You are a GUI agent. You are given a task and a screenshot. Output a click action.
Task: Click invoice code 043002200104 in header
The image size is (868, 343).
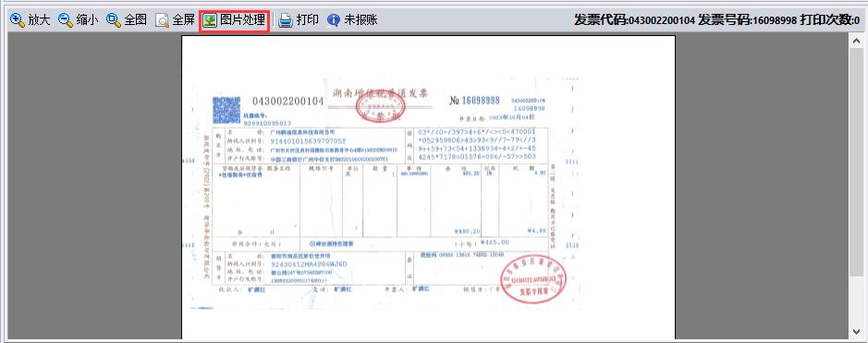click(x=662, y=20)
